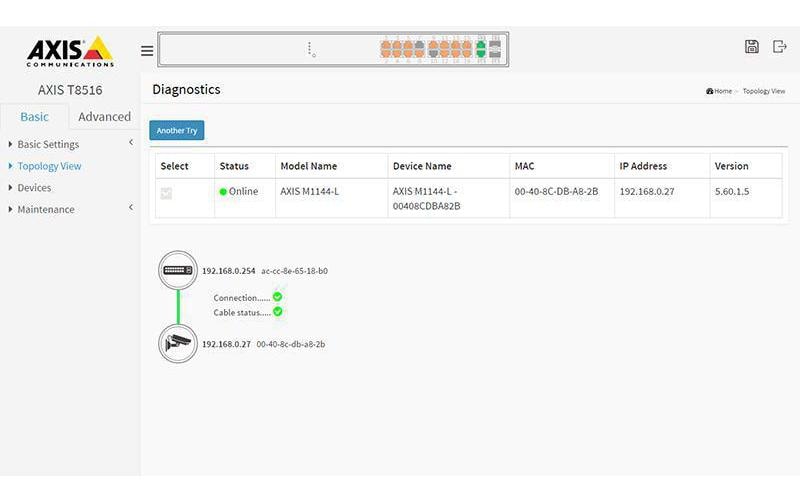Switch to the Basic tab

coord(34,117)
